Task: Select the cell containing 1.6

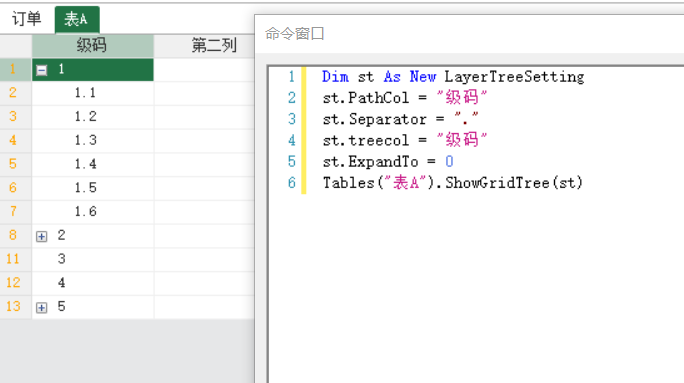Action: coord(92,212)
